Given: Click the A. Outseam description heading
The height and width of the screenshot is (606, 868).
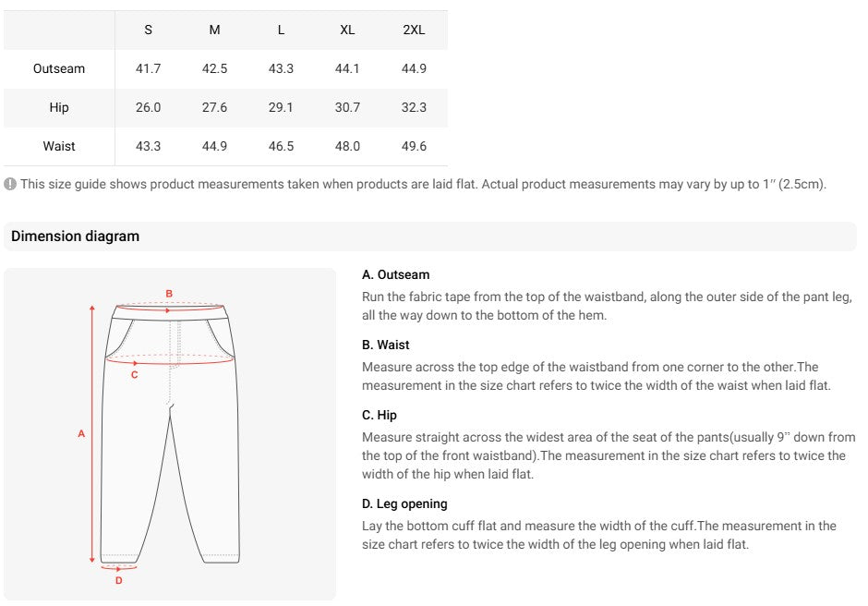Looking at the screenshot, I should [396, 274].
